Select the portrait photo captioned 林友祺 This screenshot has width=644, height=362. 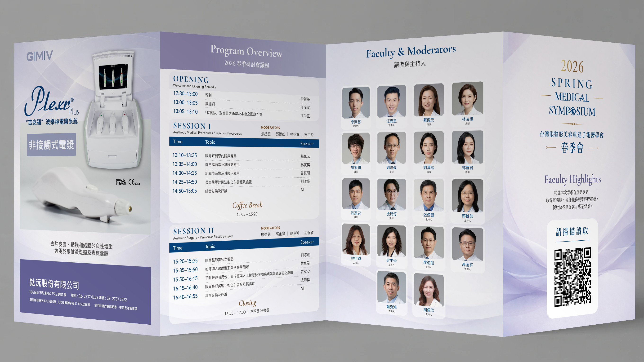pyautogui.click(x=468, y=98)
